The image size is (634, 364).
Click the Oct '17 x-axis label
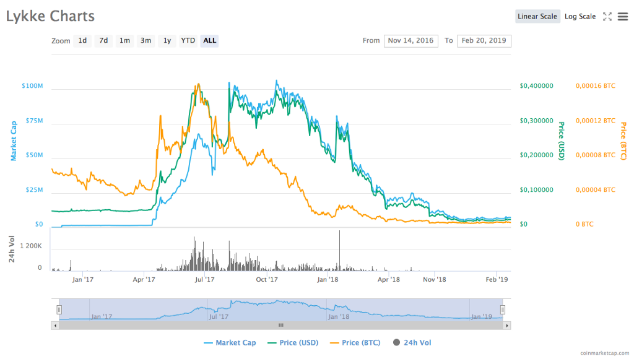tap(267, 279)
